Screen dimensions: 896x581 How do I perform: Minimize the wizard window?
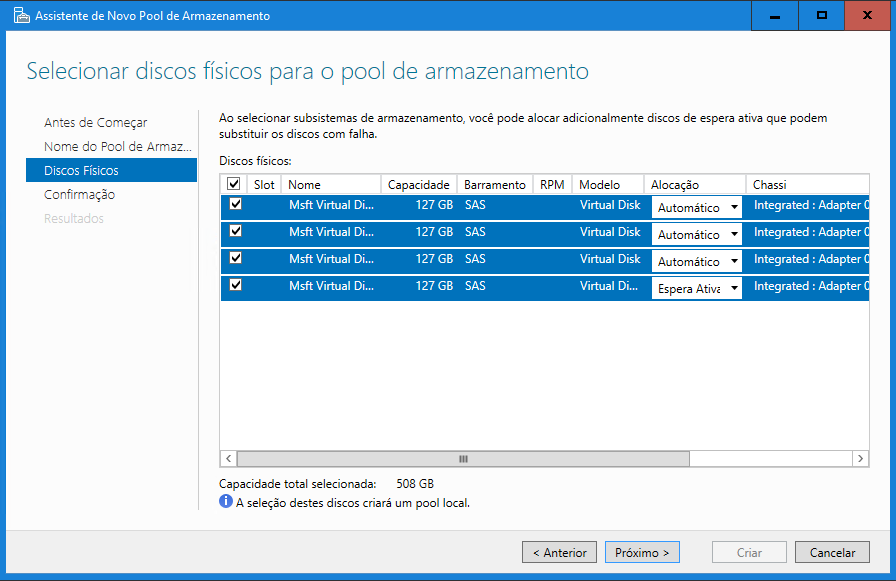pos(776,16)
